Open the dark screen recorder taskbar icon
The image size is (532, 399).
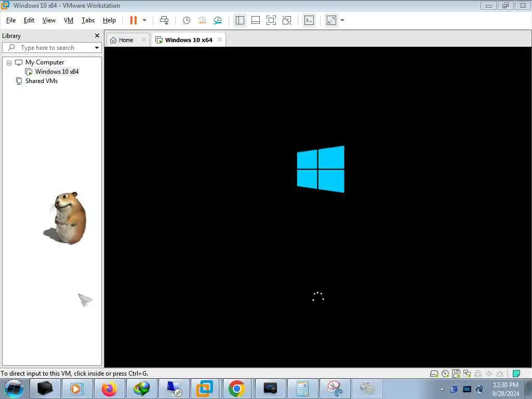click(x=270, y=389)
